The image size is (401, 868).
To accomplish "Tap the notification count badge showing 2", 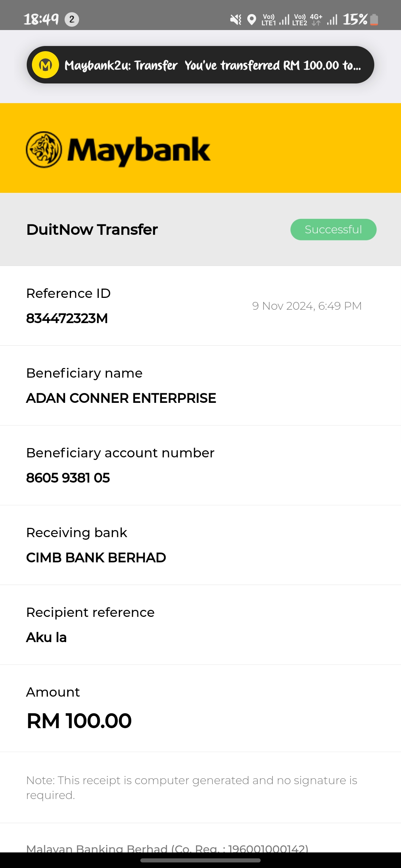I will [x=72, y=19].
